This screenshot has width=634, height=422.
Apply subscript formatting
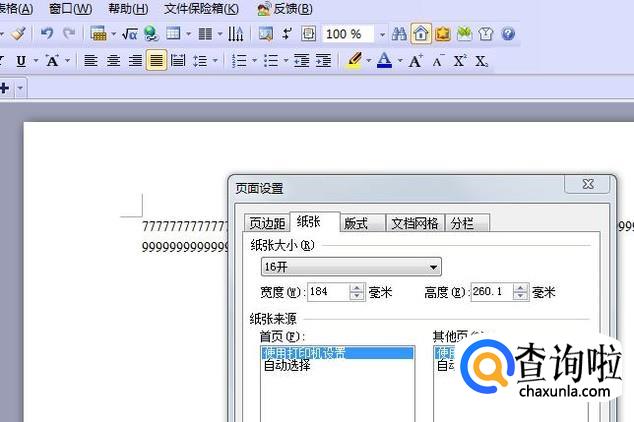(481, 61)
